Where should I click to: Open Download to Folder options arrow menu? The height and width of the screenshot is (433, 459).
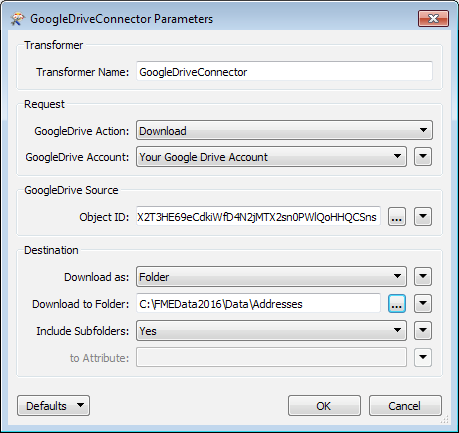(423, 304)
